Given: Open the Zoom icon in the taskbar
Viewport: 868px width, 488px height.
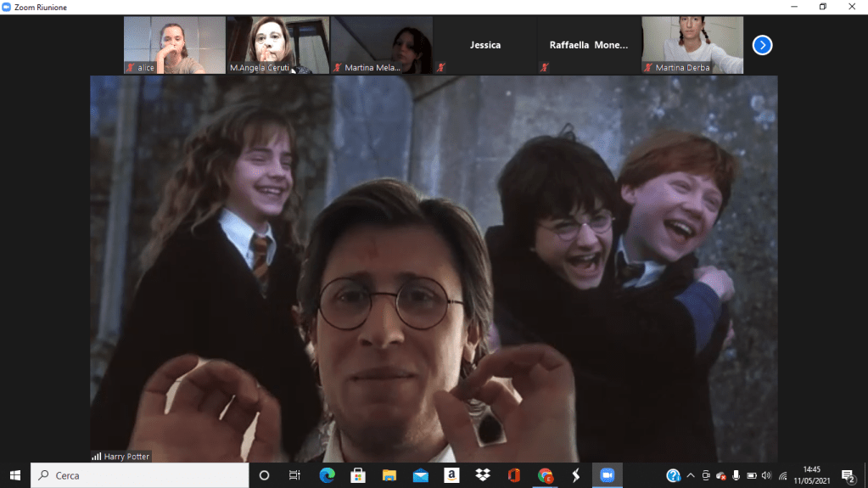Looking at the screenshot, I should (x=607, y=475).
